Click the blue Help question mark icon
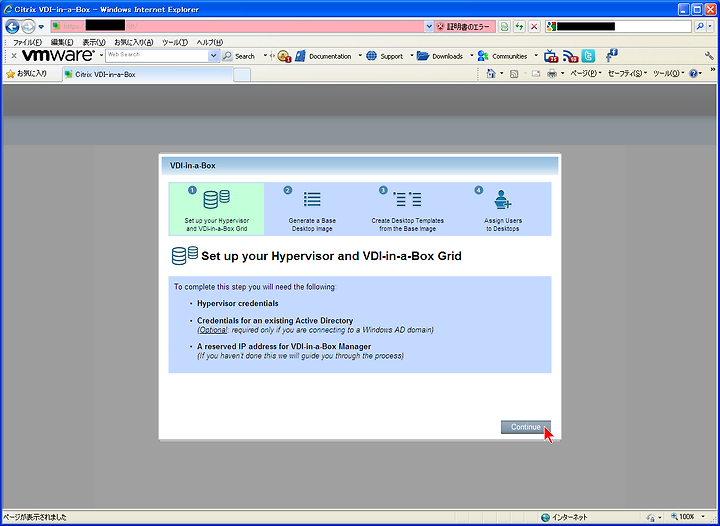Image resolution: width=720 pixels, height=526 pixels. 693,73
